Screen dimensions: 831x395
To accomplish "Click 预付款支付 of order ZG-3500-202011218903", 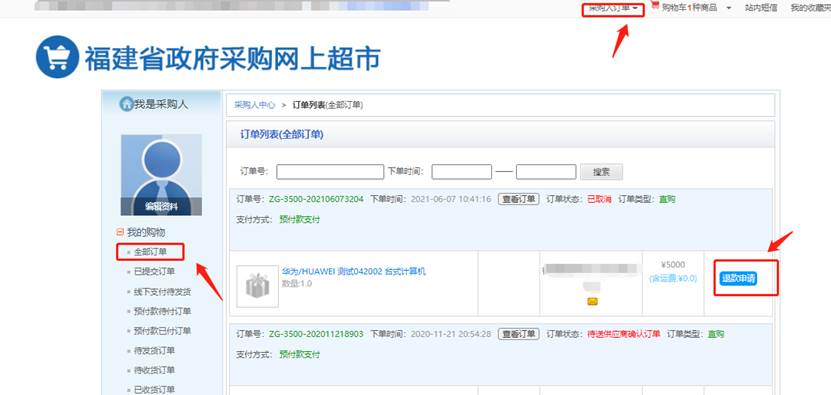I will [x=300, y=354].
